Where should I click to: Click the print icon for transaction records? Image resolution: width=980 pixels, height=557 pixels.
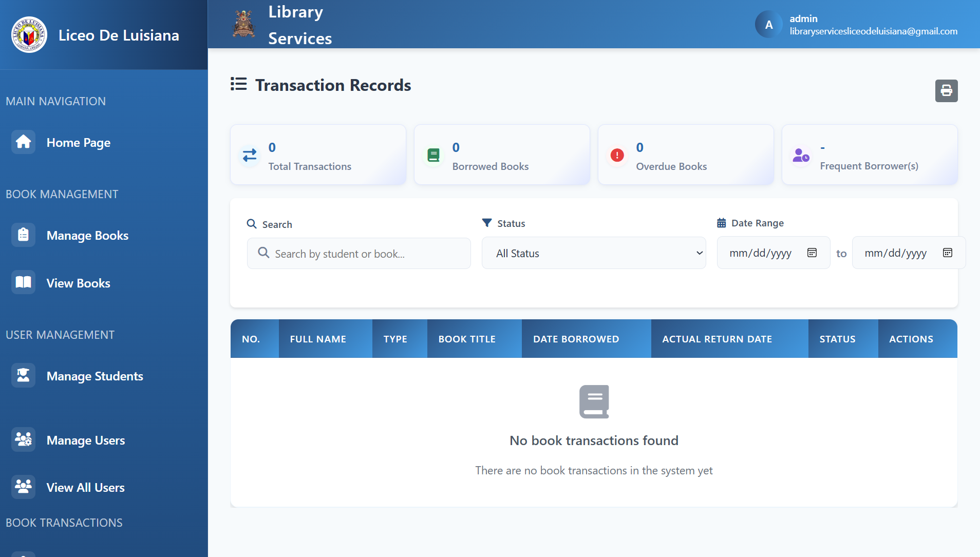pos(946,91)
